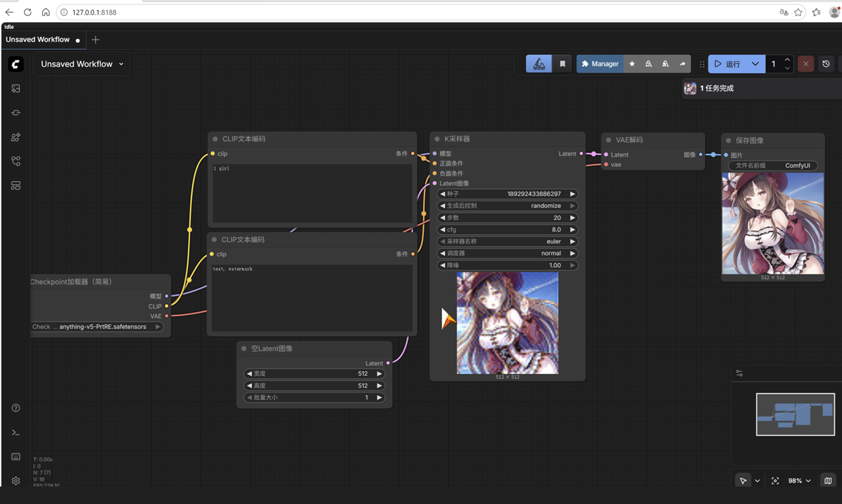Open the settings gear icon
This screenshot has height=504, width=842.
coord(15,481)
